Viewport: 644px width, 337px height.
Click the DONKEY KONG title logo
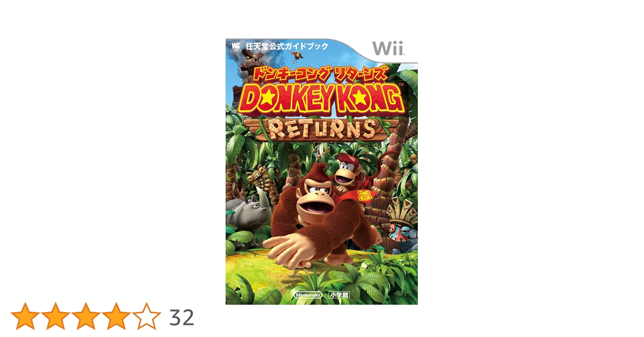pos(321,98)
